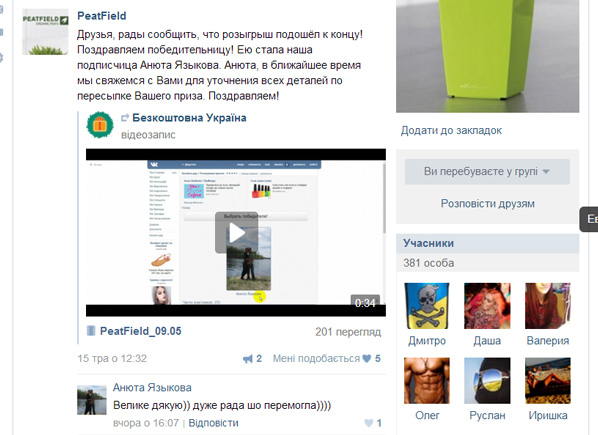The width and height of the screenshot is (598, 435).
Task: Click the Безкоштовна Україна gift avatar
Action: pyautogui.click(x=100, y=125)
